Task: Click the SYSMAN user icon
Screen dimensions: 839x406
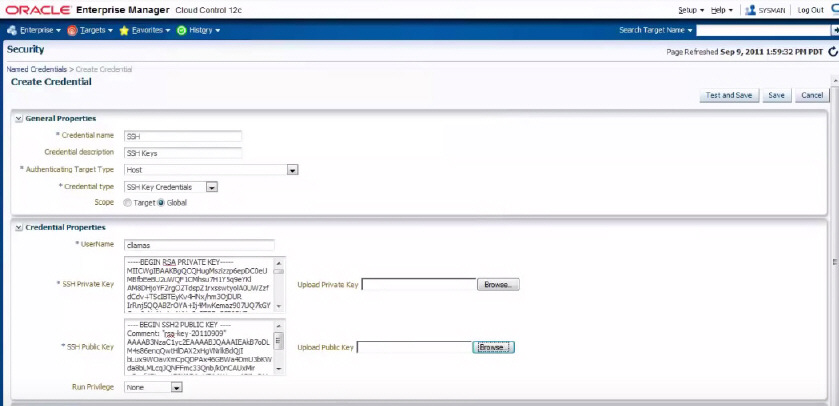Action: pyautogui.click(x=750, y=10)
